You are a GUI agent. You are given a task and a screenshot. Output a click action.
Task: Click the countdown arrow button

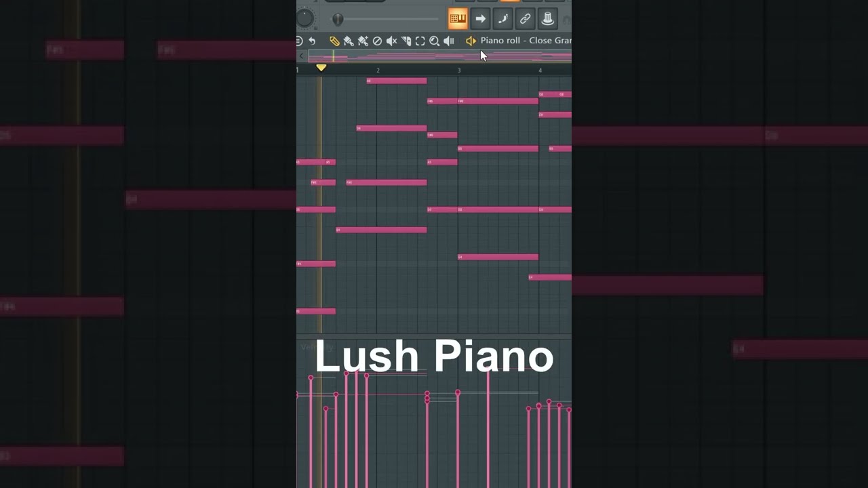point(480,19)
